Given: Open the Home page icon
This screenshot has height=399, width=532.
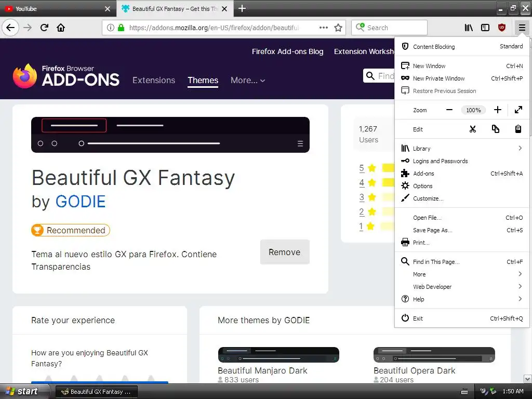Looking at the screenshot, I should click(61, 28).
